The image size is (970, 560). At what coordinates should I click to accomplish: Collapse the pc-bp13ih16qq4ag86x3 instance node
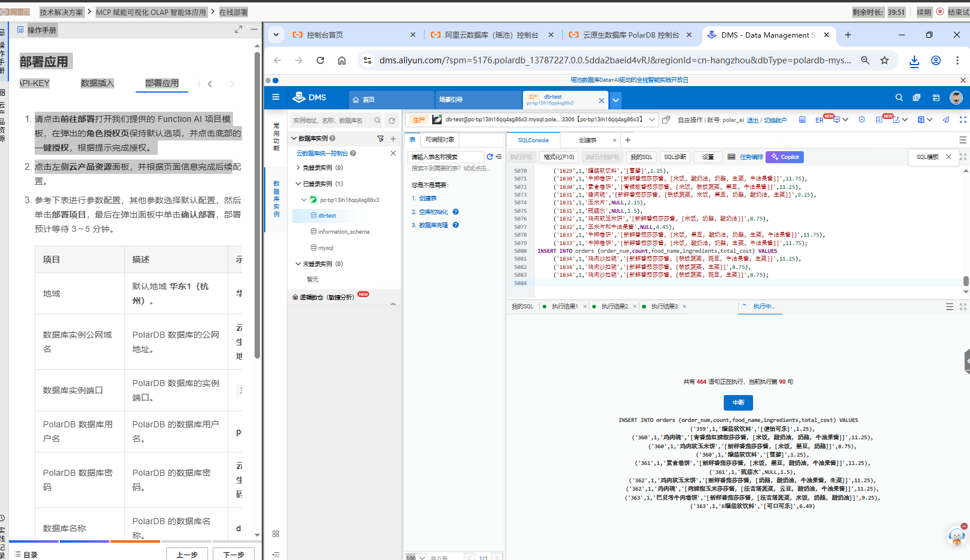(x=304, y=200)
